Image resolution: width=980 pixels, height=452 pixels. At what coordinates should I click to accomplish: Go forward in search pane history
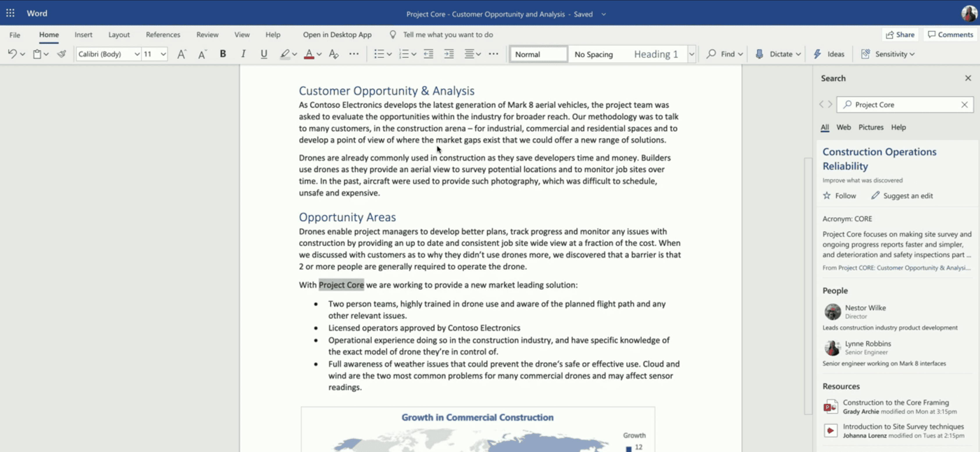[x=830, y=104]
